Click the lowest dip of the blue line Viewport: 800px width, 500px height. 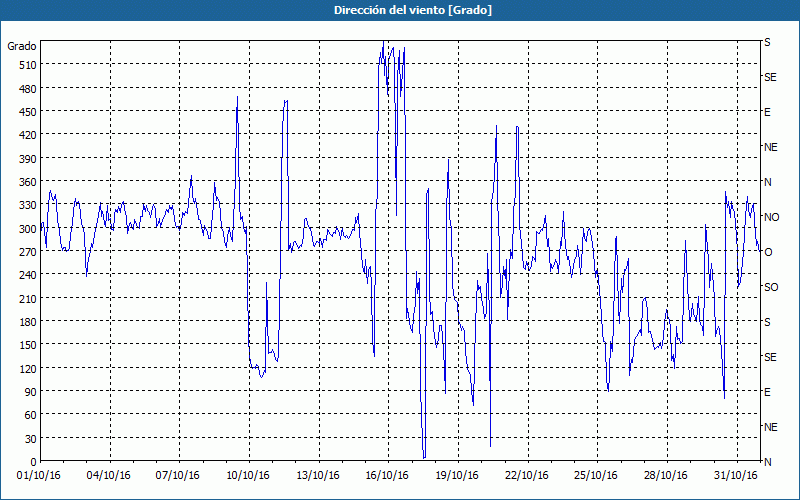pyautogui.click(x=424, y=457)
